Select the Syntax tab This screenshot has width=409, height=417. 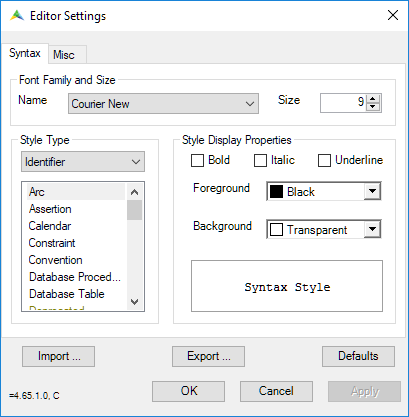(x=25, y=53)
